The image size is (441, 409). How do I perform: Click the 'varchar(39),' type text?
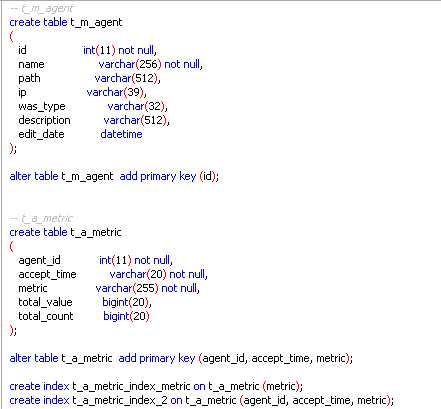pyautogui.click(x=116, y=92)
